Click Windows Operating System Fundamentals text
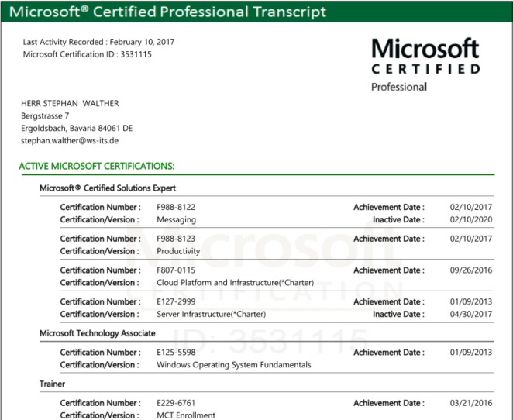 [x=234, y=365]
